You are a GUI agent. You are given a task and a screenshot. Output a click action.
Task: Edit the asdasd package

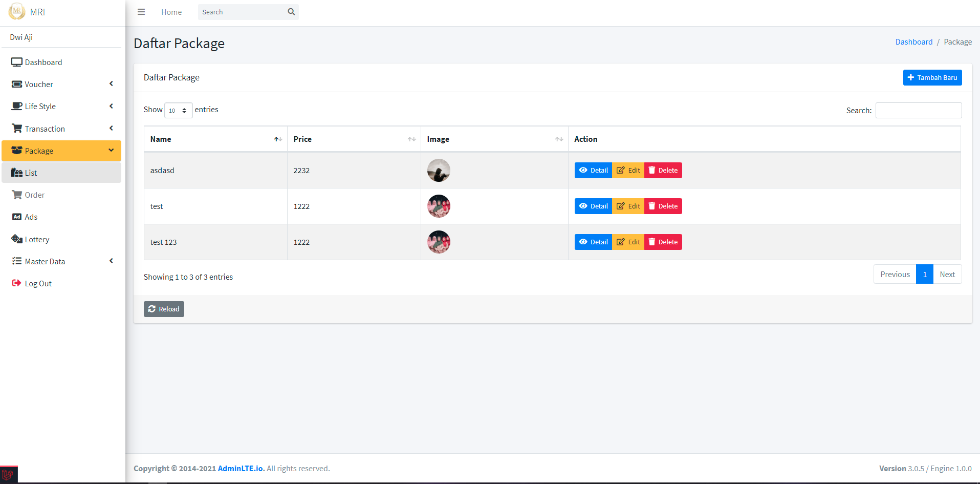click(x=628, y=170)
